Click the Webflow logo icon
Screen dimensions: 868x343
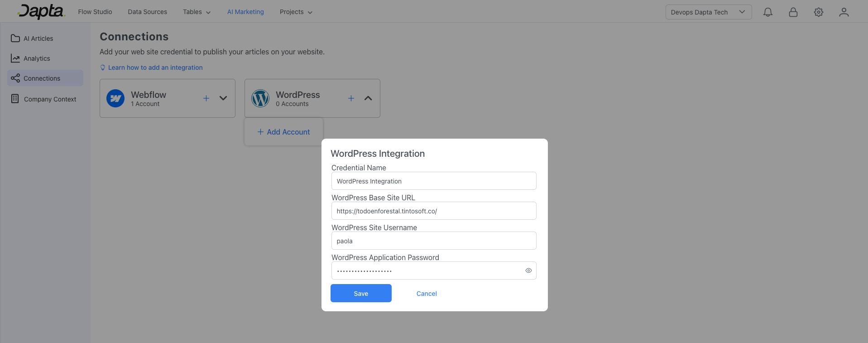(x=115, y=98)
